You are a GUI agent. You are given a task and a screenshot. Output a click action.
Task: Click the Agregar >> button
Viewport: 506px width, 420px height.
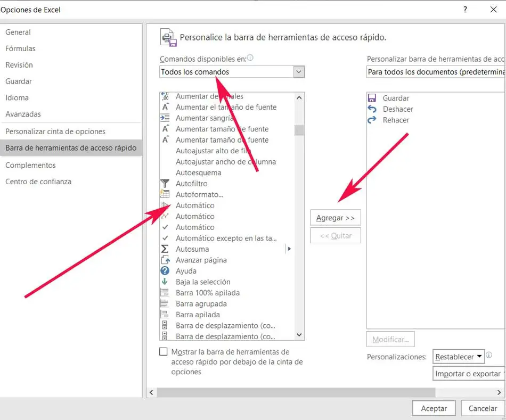tap(336, 218)
